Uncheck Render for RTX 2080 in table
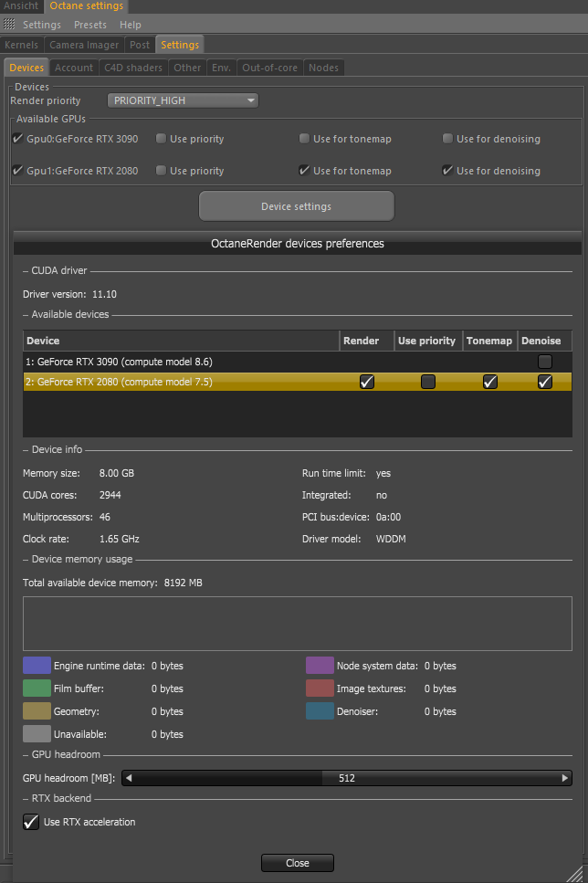Image resolution: width=588 pixels, height=883 pixels. [x=367, y=382]
